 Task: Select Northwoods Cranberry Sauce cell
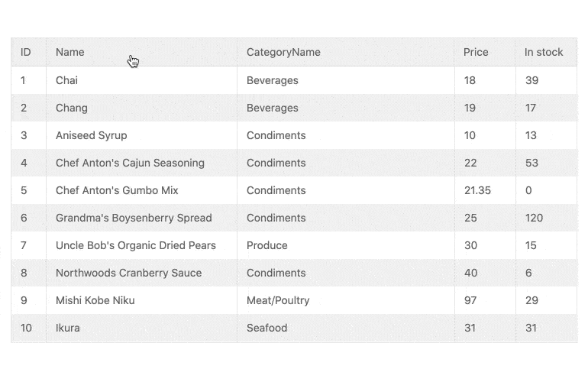[129, 273]
